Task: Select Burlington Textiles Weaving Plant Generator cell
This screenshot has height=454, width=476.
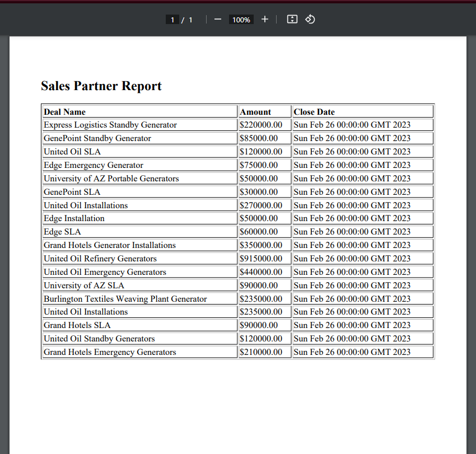Action: pyautogui.click(x=140, y=298)
